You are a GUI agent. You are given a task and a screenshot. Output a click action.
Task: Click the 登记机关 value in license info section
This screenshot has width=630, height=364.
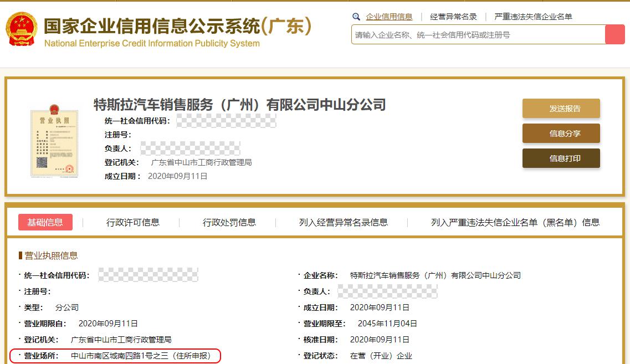pos(121,340)
